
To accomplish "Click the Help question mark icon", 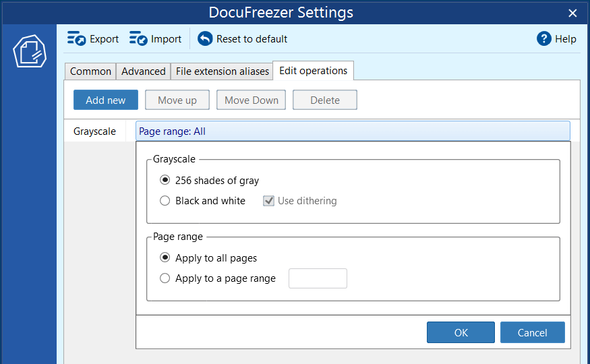I will coord(543,38).
